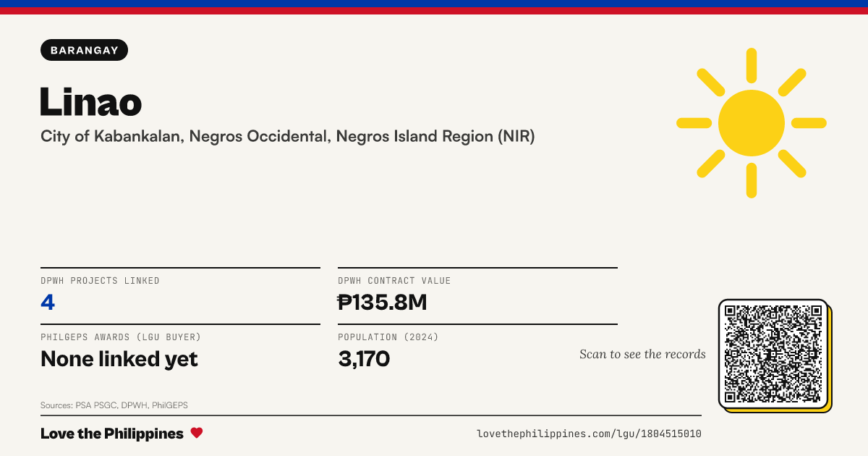Select the Linao title heading
The height and width of the screenshot is (456, 868).
tap(91, 101)
